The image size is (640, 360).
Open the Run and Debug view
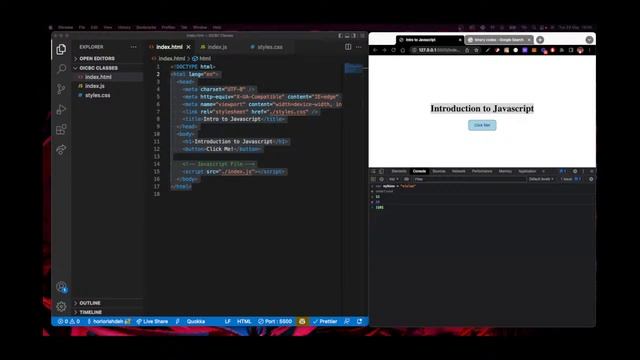click(61, 109)
